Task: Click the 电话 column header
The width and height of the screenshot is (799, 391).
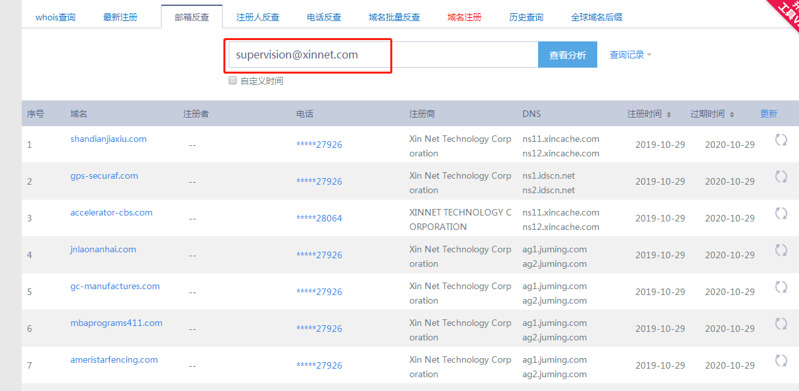Action: (304, 114)
